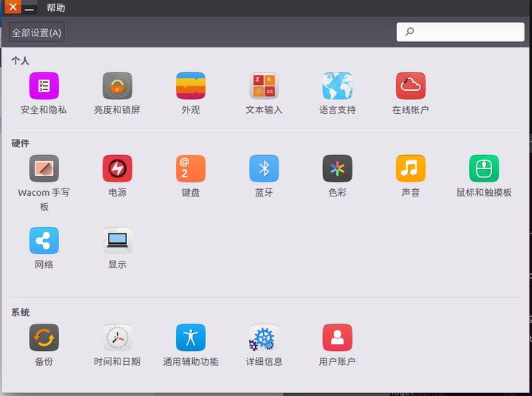The image size is (532, 396).
Task: Open the 帮助 menu
Action: tap(56, 7)
